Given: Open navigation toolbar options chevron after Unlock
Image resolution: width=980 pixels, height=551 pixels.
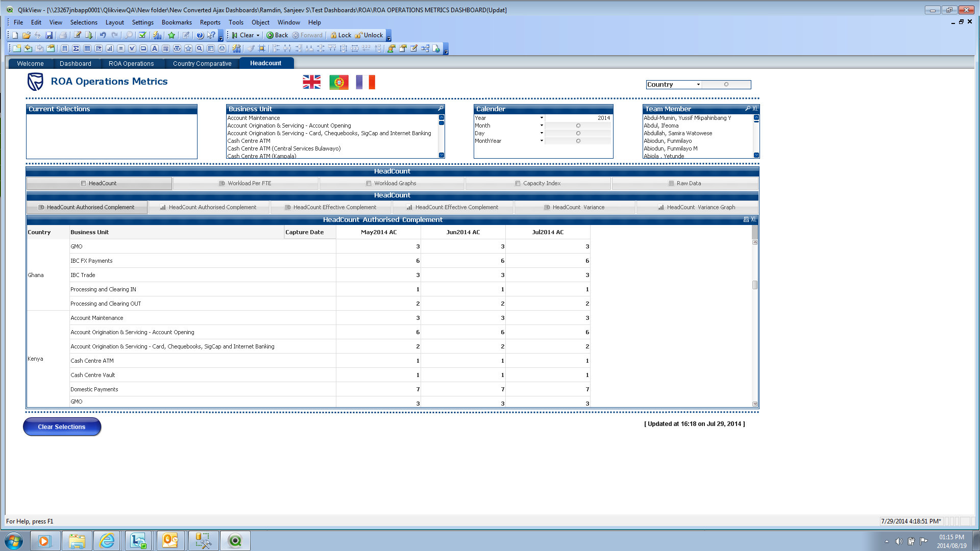Looking at the screenshot, I should pyautogui.click(x=389, y=37).
